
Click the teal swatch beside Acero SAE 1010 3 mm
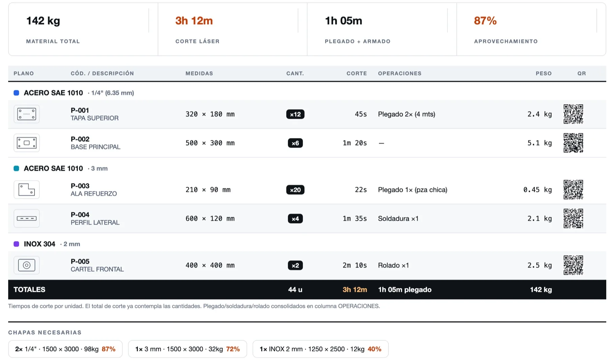point(16,168)
